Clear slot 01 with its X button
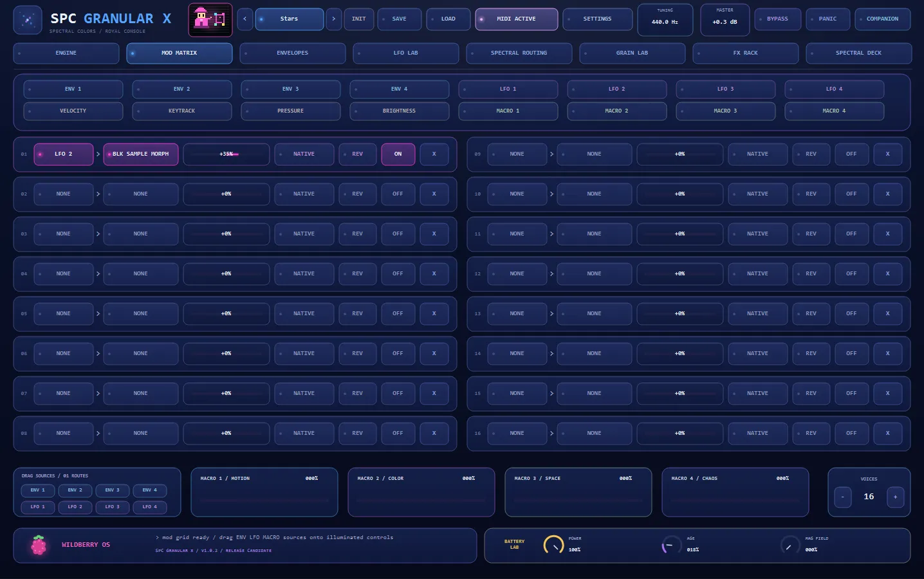924x579 pixels. point(434,154)
